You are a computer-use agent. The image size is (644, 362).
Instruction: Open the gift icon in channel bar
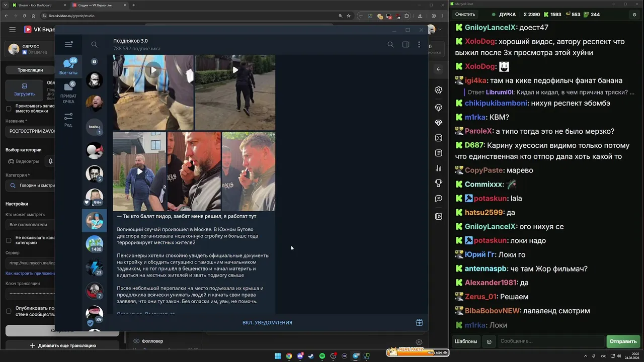pos(419,323)
